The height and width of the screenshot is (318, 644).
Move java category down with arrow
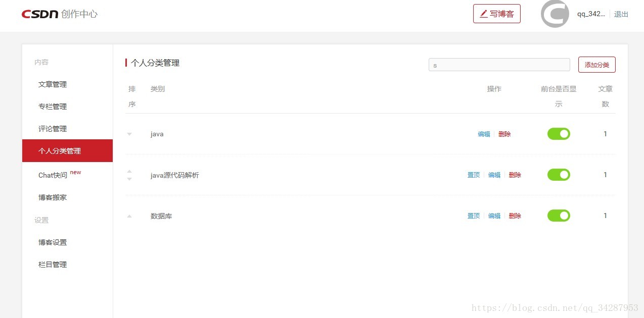click(129, 134)
